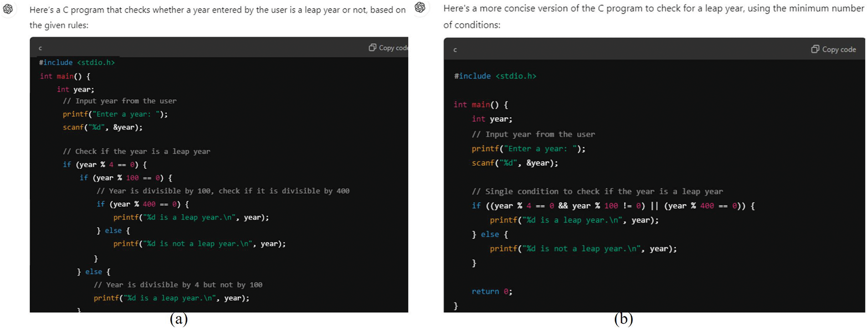The height and width of the screenshot is (329, 868).
Task: Click the printf 'Enter a year' line in the right code
Action: [528, 149]
